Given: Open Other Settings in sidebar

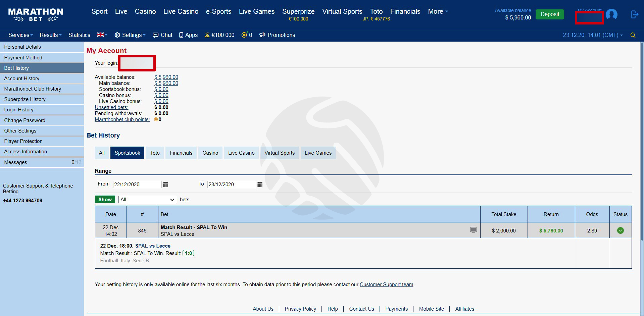Looking at the screenshot, I should point(42,131).
